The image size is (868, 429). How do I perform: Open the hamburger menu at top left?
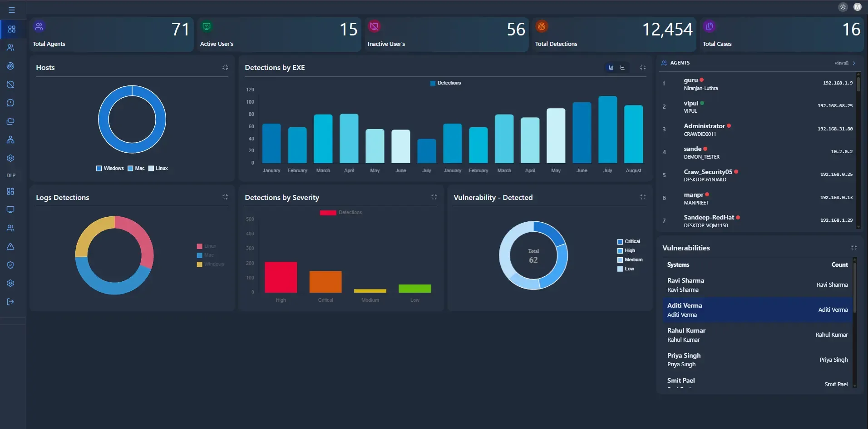(x=12, y=10)
